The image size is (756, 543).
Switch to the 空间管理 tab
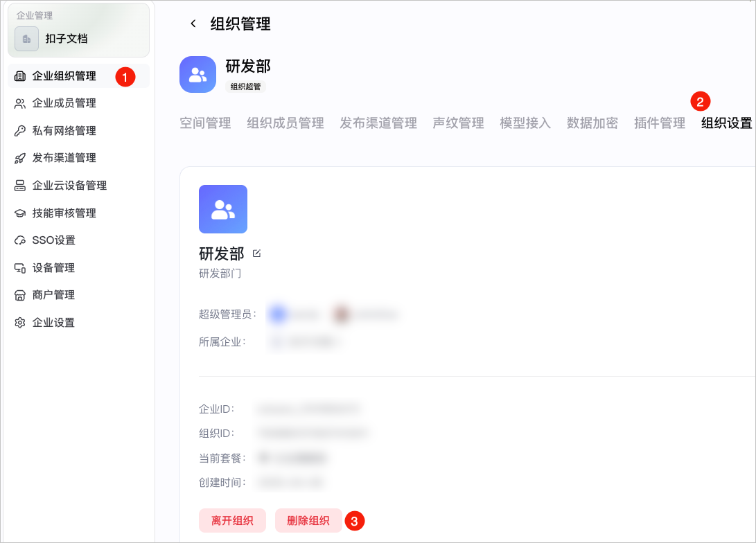(x=205, y=123)
